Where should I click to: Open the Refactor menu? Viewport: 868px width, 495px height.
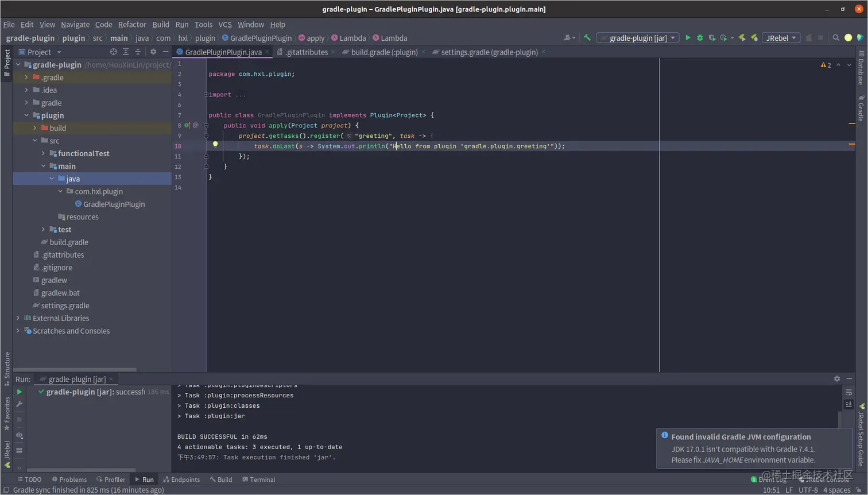[132, 25]
